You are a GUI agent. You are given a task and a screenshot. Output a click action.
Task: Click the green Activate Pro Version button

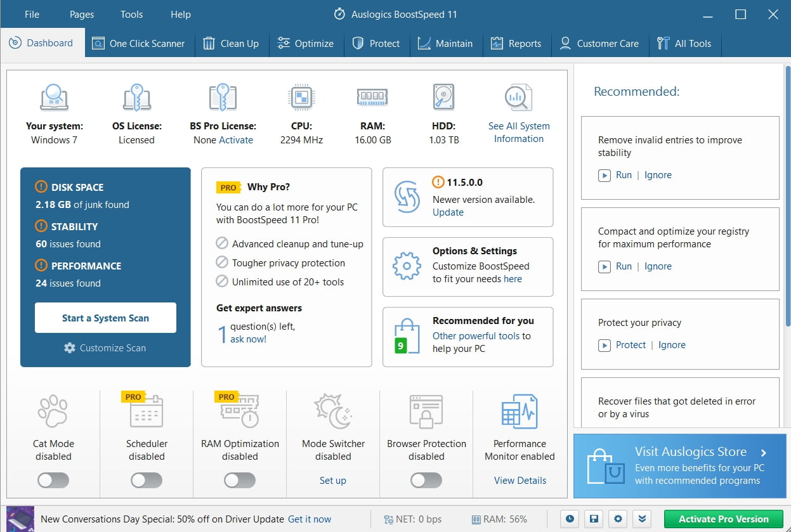click(x=723, y=519)
